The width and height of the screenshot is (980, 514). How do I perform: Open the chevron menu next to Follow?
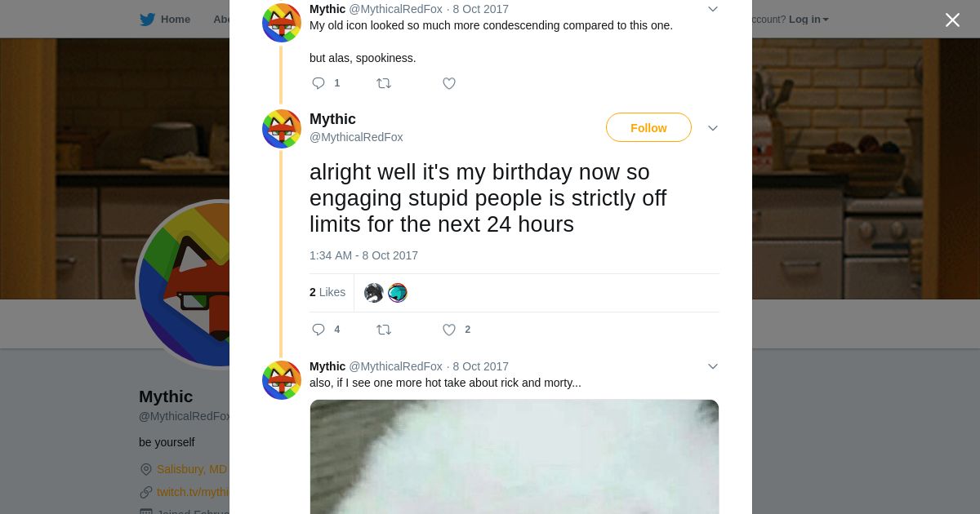point(712,128)
